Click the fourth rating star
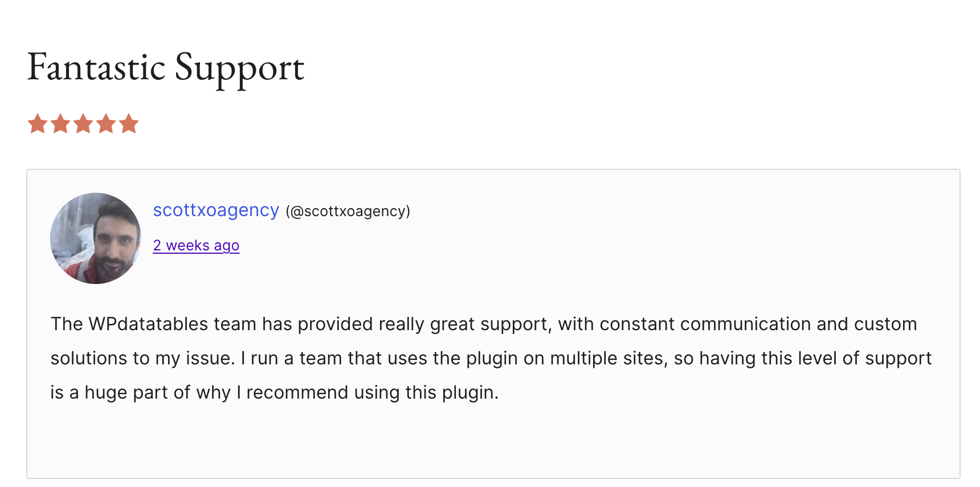This screenshot has width=980, height=487. tap(106, 123)
